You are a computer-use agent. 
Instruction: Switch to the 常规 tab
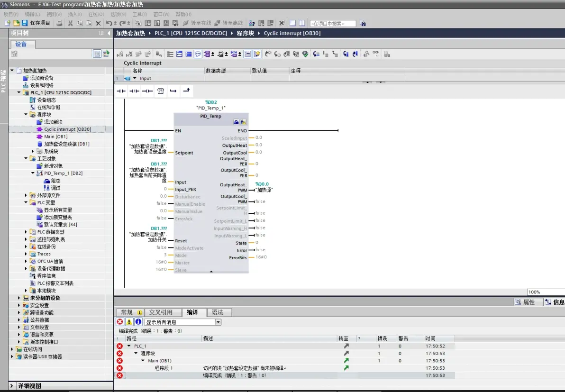[130, 312]
